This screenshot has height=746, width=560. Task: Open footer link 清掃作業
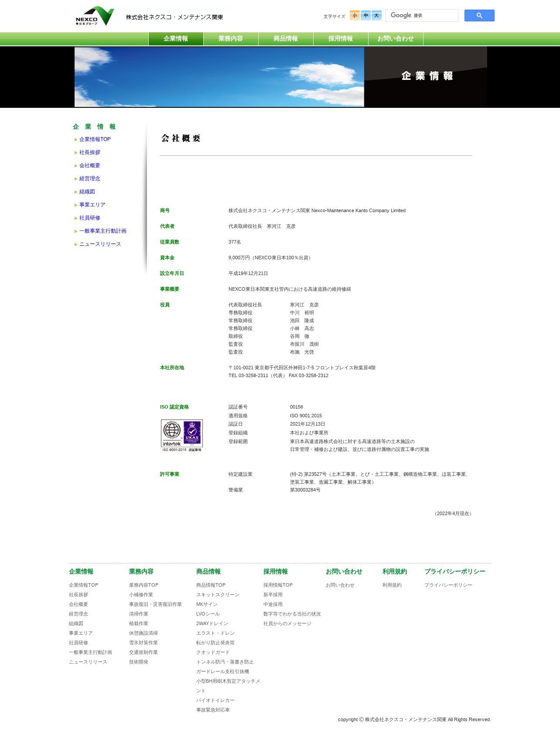139,614
